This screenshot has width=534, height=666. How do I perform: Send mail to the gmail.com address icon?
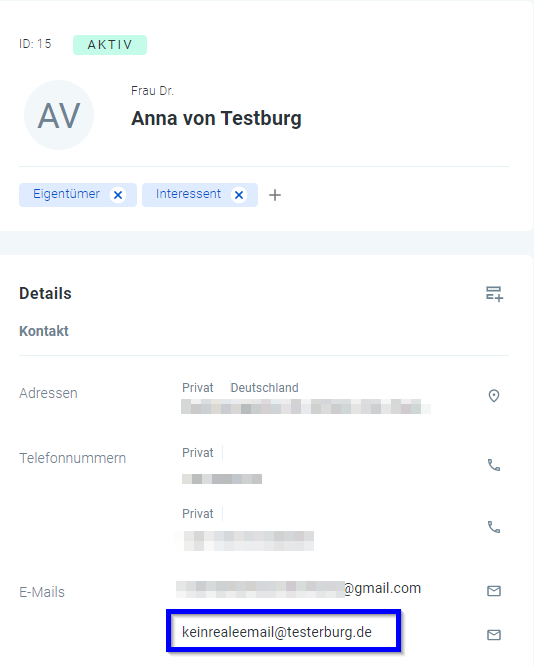click(x=494, y=591)
